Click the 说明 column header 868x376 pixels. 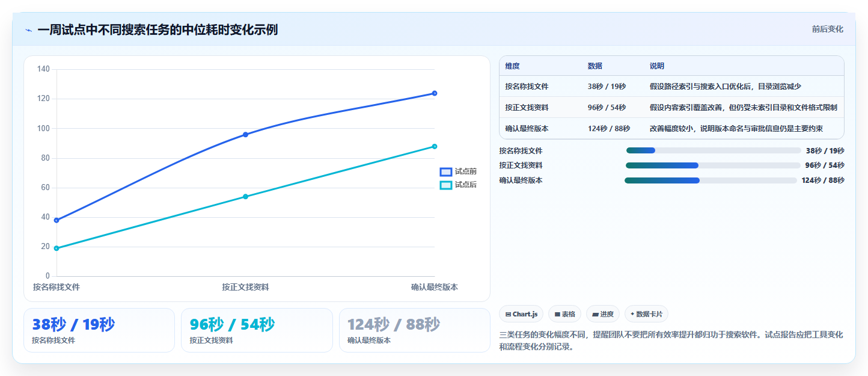pyautogui.click(x=657, y=66)
